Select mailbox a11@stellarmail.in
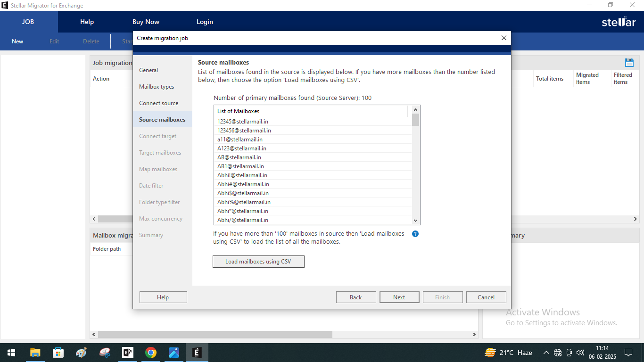 pos(312,140)
